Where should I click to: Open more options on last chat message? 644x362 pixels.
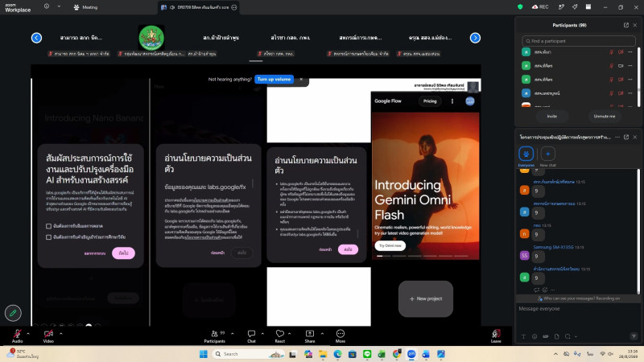(553, 290)
